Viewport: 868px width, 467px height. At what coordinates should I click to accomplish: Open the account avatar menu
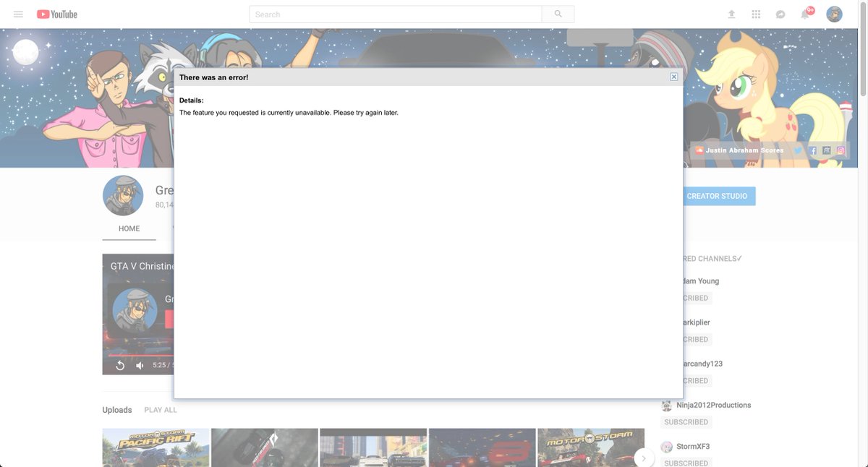point(834,14)
